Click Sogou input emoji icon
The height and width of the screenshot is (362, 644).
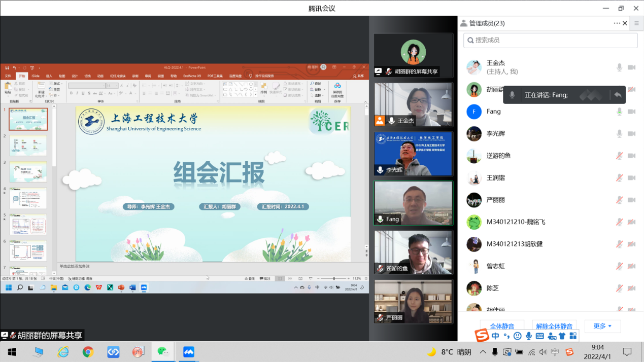(x=517, y=336)
